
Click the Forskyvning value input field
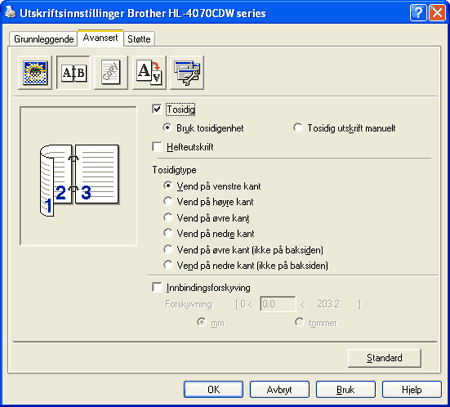[x=278, y=304]
